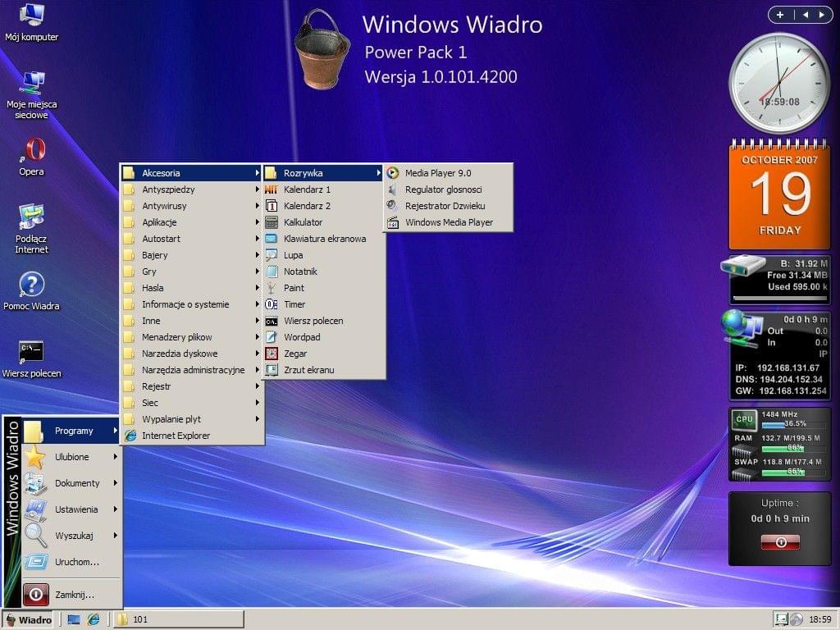
Task: Open Wiersz polecen desktop shortcut
Action: click(31, 359)
